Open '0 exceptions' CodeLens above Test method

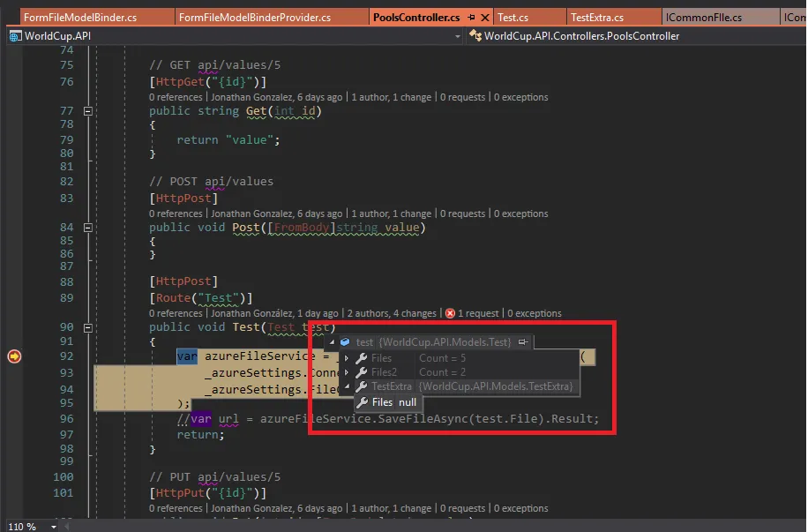[x=535, y=313]
